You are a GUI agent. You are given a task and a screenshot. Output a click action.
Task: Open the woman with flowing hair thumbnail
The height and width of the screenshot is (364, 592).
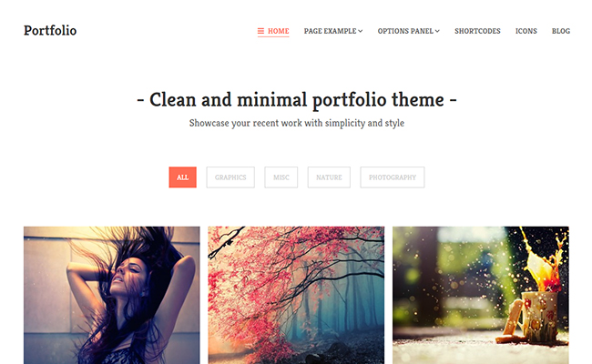(112, 295)
